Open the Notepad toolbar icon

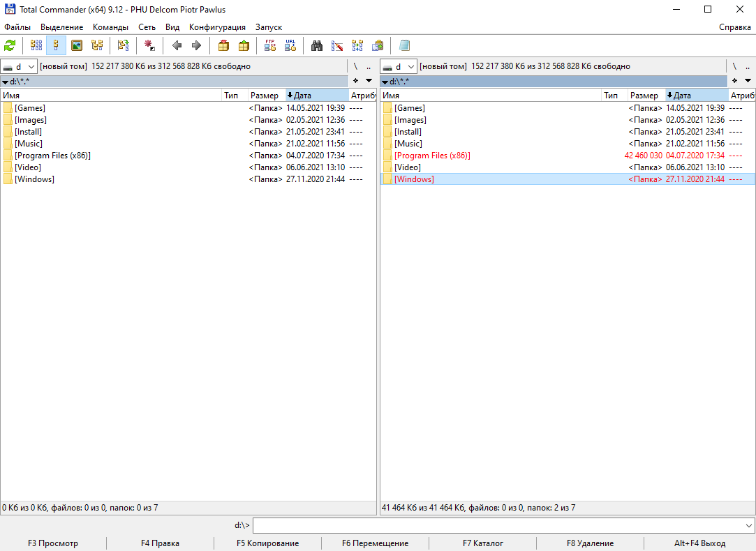click(404, 46)
